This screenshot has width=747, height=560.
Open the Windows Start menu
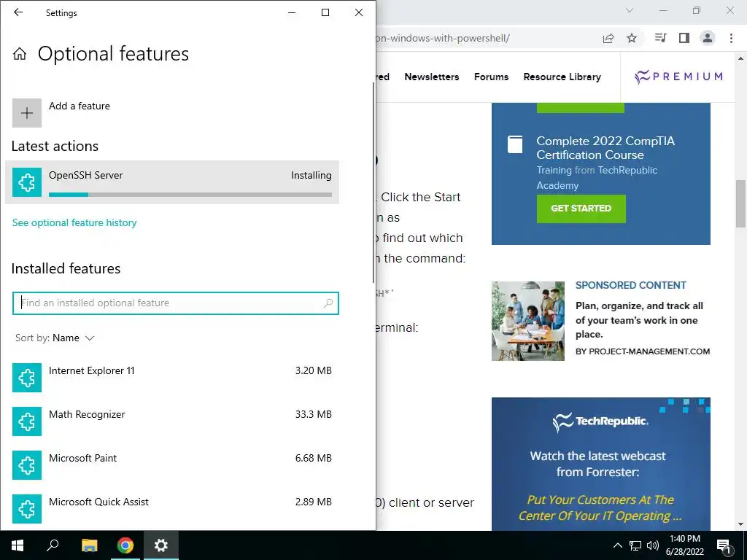tap(18, 545)
